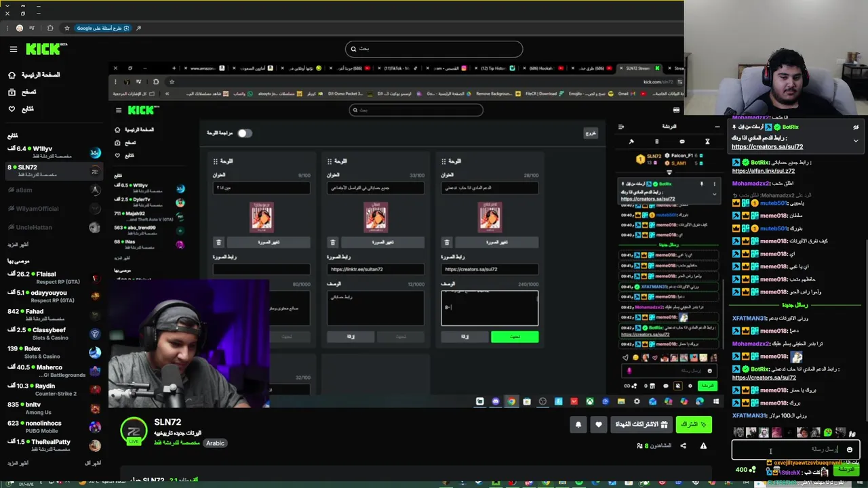This screenshot has width=868, height=488.
Task: Open the home page sidebar item
Action: coord(33,75)
